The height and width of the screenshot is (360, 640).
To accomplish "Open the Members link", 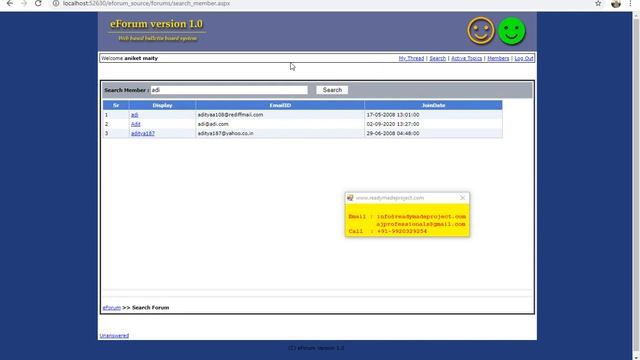I will (498, 58).
